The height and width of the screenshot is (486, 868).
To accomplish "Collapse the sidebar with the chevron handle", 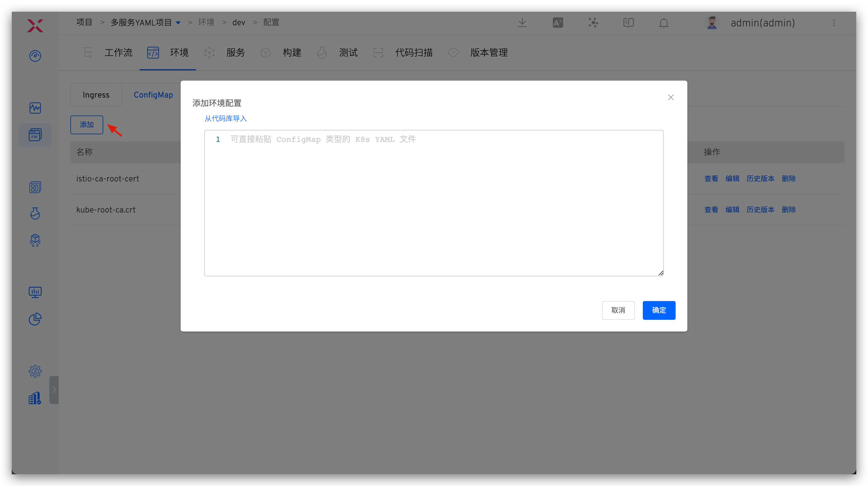I will [x=54, y=390].
